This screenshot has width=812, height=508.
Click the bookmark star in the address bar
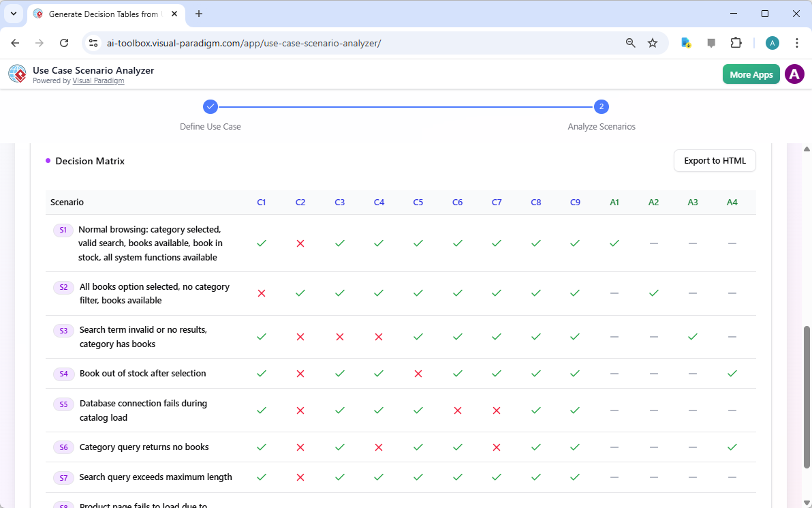653,42
